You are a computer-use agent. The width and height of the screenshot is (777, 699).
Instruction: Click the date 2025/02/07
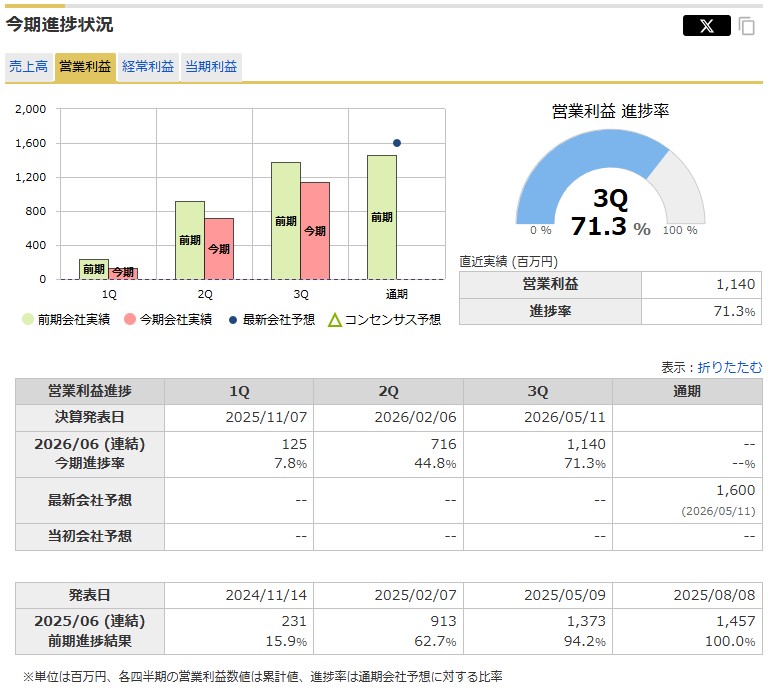415,595
